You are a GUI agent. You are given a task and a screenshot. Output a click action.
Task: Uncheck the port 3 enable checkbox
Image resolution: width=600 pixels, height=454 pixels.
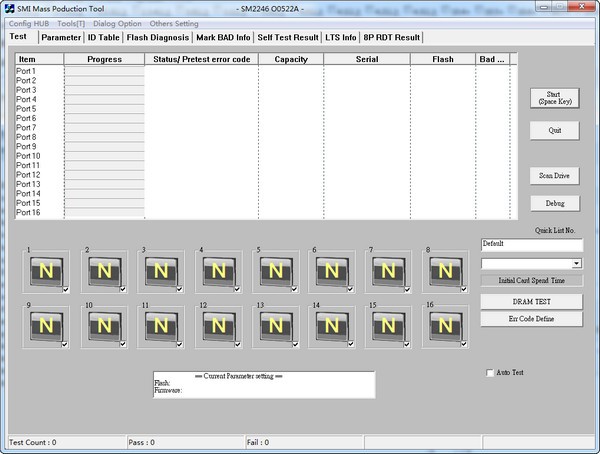click(179, 289)
